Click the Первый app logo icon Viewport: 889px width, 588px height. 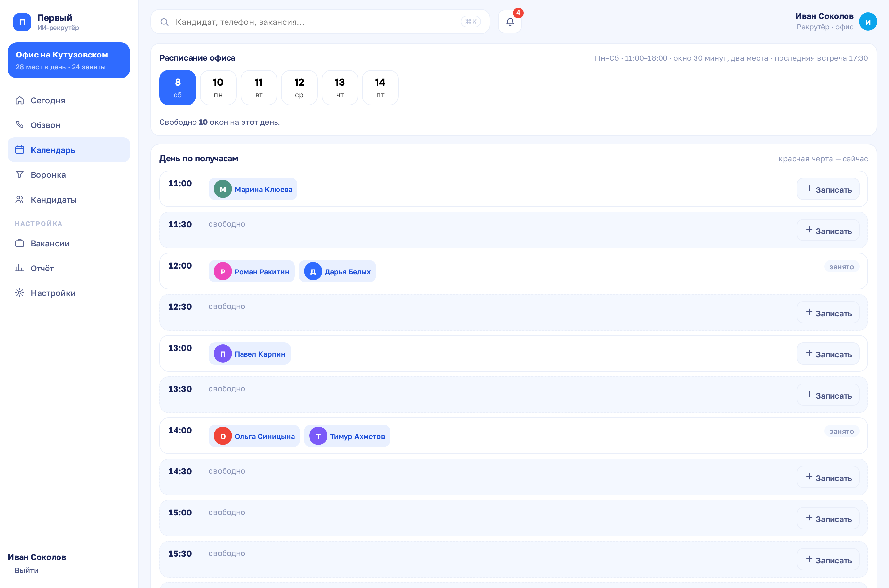pos(22,22)
